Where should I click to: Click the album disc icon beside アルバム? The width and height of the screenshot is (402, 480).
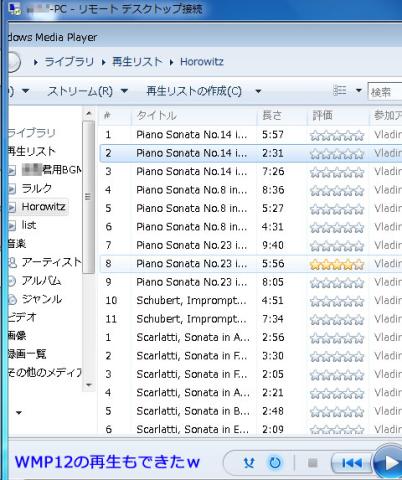pos(12,281)
